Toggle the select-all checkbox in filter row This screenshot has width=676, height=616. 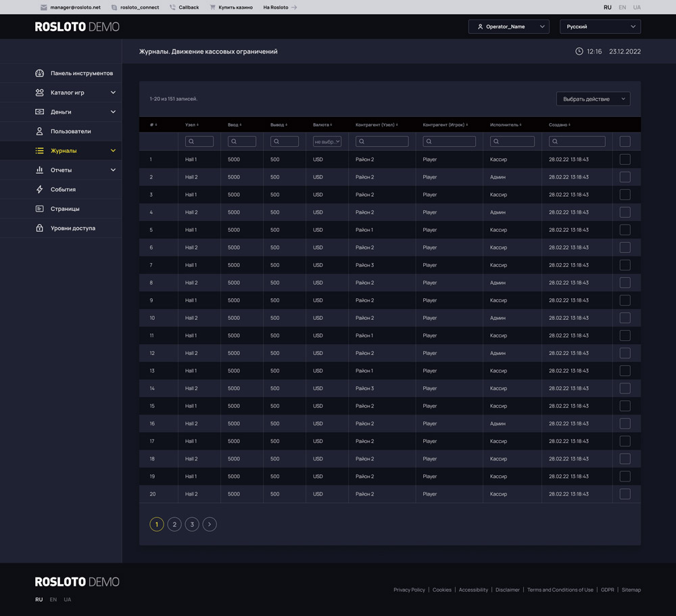(x=625, y=141)
